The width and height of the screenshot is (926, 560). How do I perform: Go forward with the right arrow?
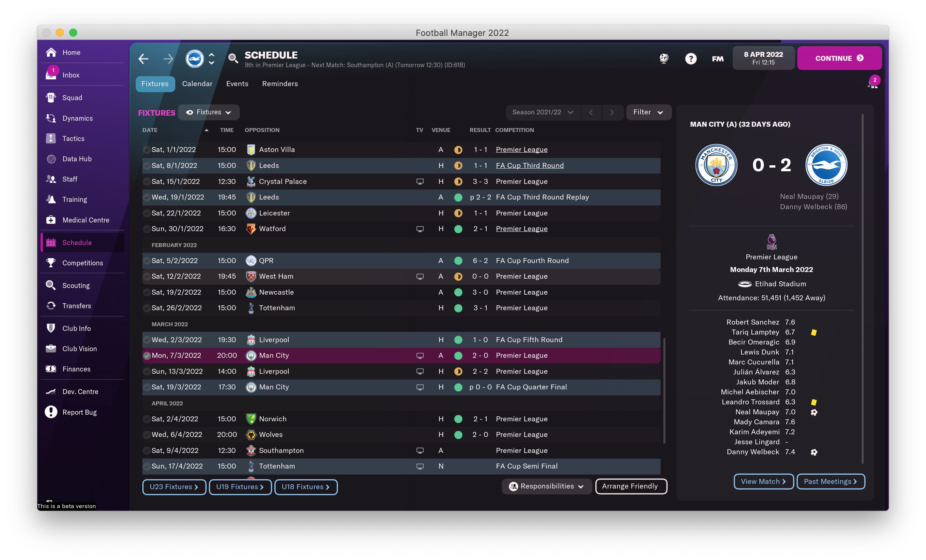168,59
